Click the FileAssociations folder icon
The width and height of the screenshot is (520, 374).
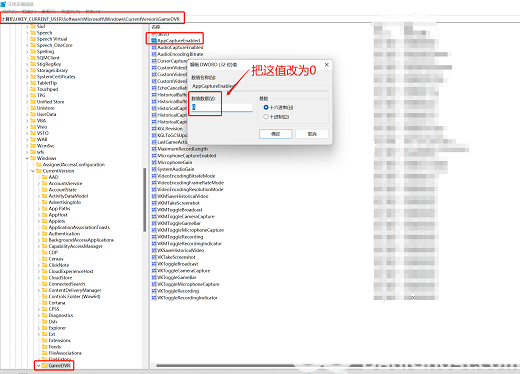click(x=45, y=353)
